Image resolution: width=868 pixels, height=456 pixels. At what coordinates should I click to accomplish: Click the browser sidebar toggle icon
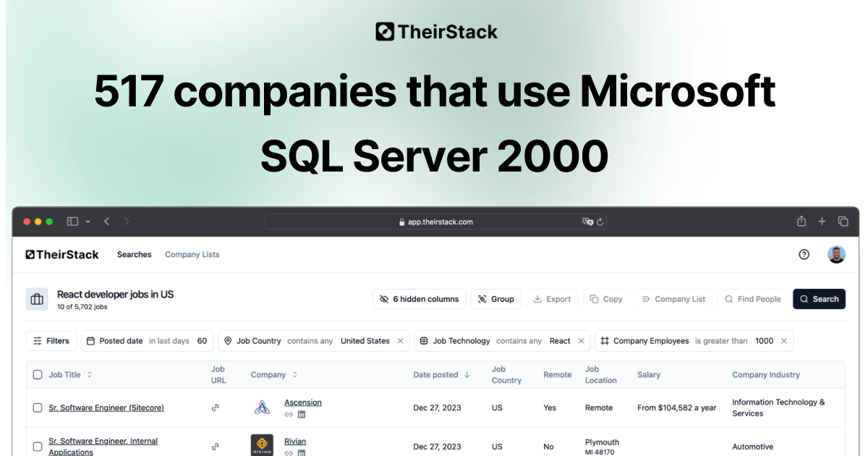pos(72,221)
